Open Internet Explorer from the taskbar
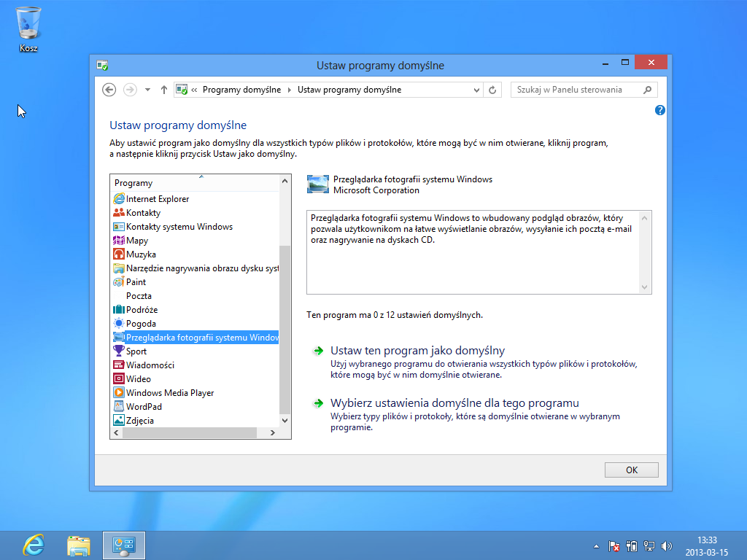 [x=34, y=545]
